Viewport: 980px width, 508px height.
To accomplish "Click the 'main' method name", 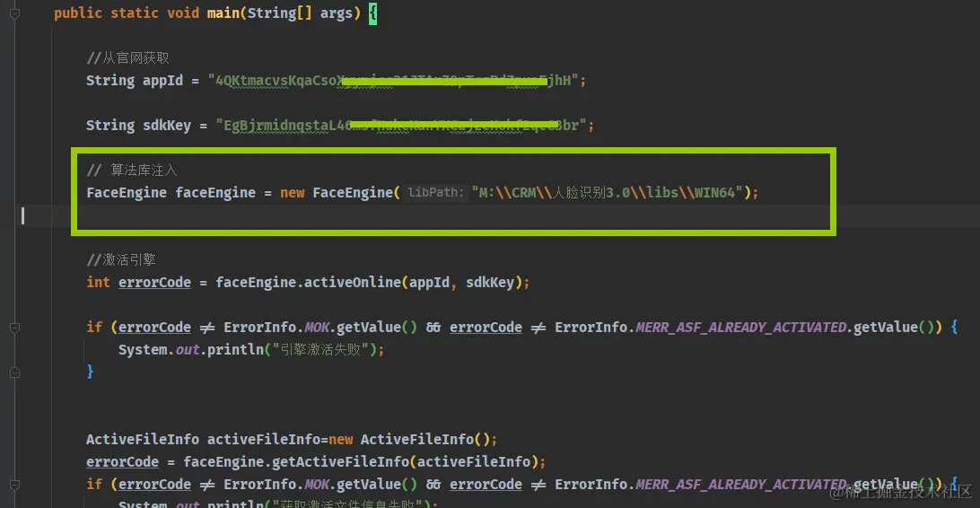I will coord(223,13).
